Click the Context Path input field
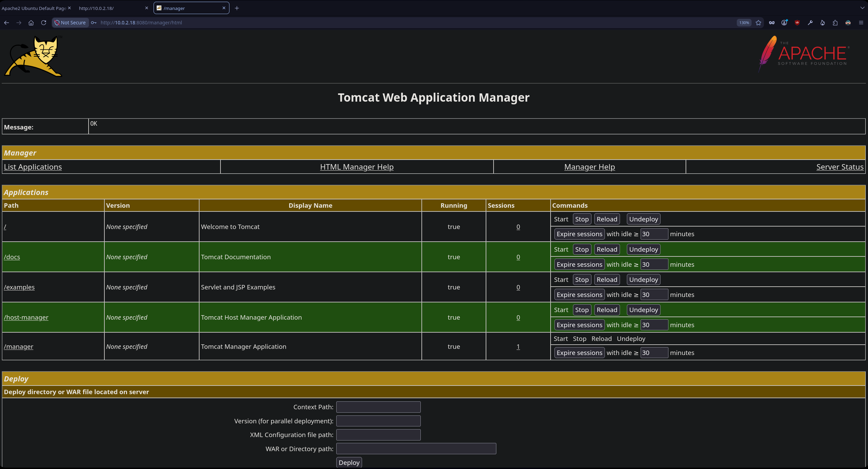Viewport: 868px width, 469px height. coord(378,407)
